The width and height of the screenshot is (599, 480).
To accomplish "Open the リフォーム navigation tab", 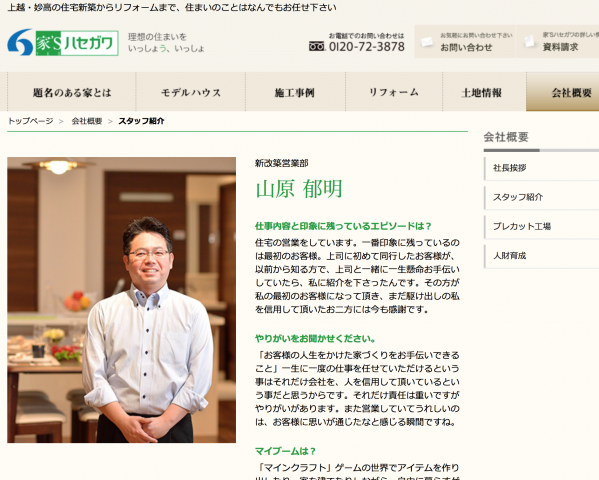I will (394, 92).
